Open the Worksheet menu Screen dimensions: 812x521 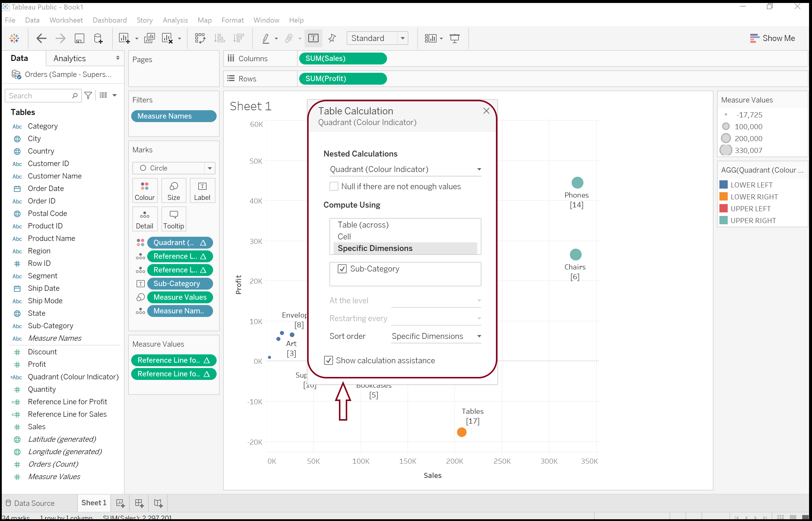(66, 20)
